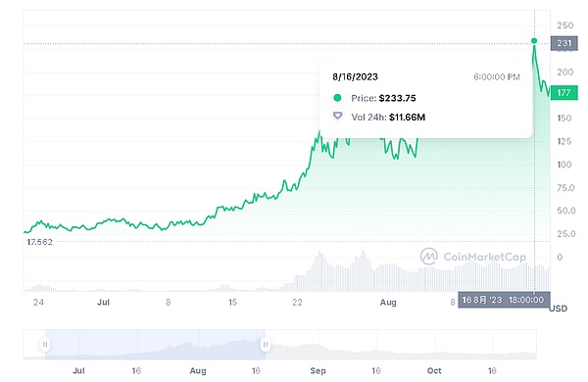
Task: Click the gray 231 crosshair price label
Action: [x=564, y=43]
